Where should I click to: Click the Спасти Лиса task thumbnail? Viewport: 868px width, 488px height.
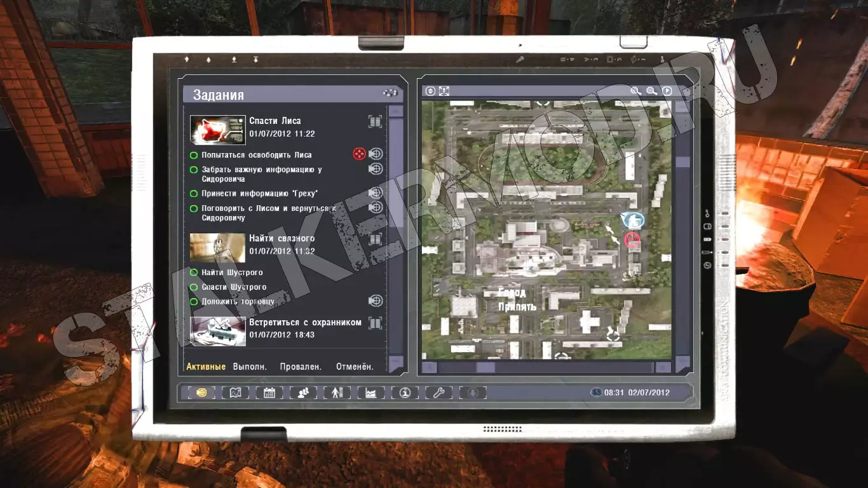pos(218,130)
